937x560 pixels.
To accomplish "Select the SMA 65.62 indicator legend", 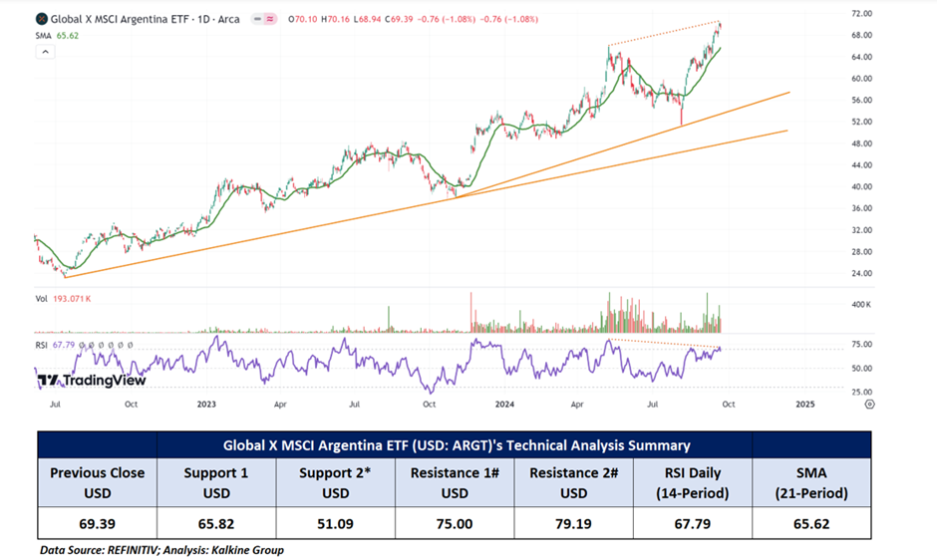I will coord(57,35).
